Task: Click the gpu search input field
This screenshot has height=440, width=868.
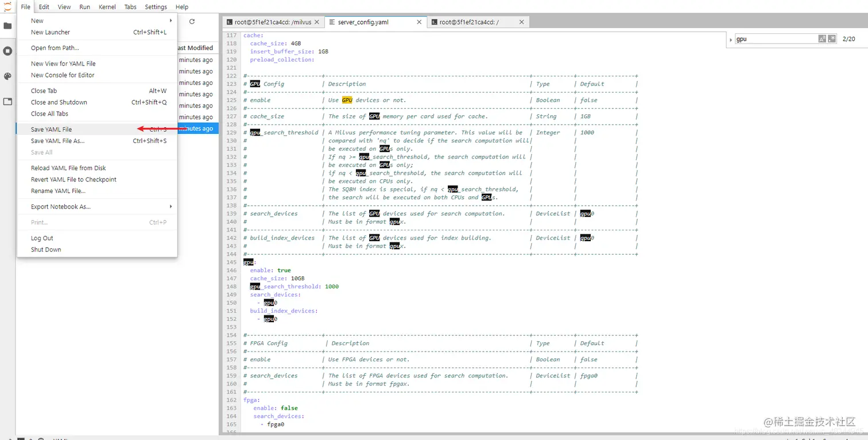Action: click(x=776, y=39)
